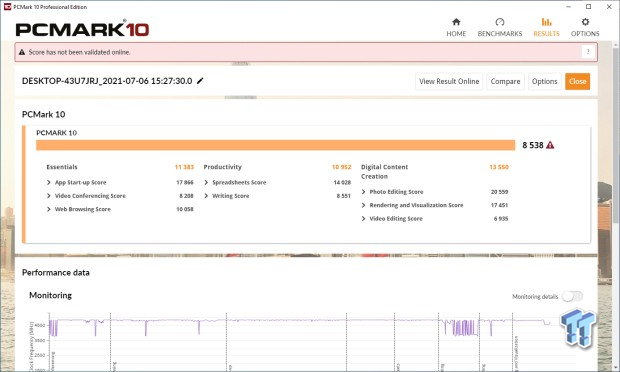Click Video Editing score value 6 935
The height and width of the screenshot is (372, 620).
pos(501,219)
